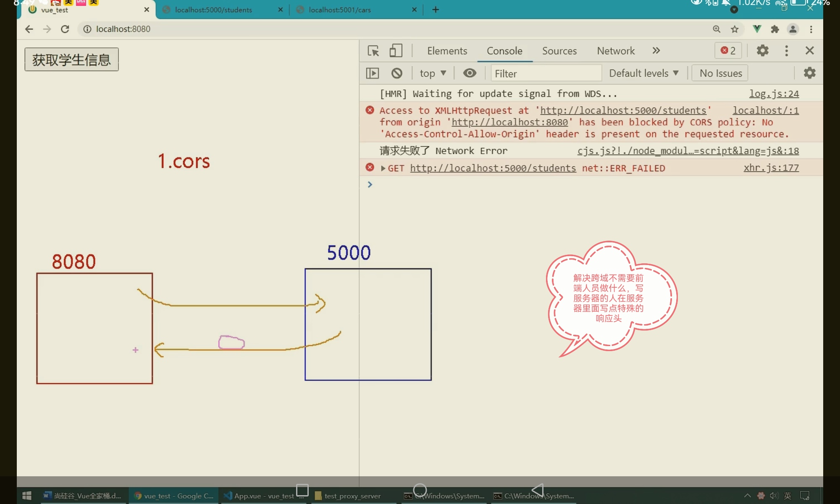Image resolution: width=840 pixels, height=504 pixels.
Task: Expand the GET request error arrow
Action: coord(383,168)
